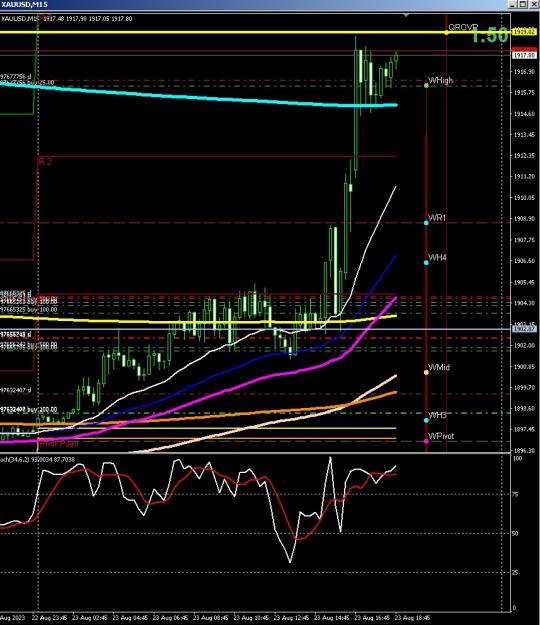Click the 23 Aug 14:45 time label
The width and height of the screenshot is (540, 625).
coord(332,618)
